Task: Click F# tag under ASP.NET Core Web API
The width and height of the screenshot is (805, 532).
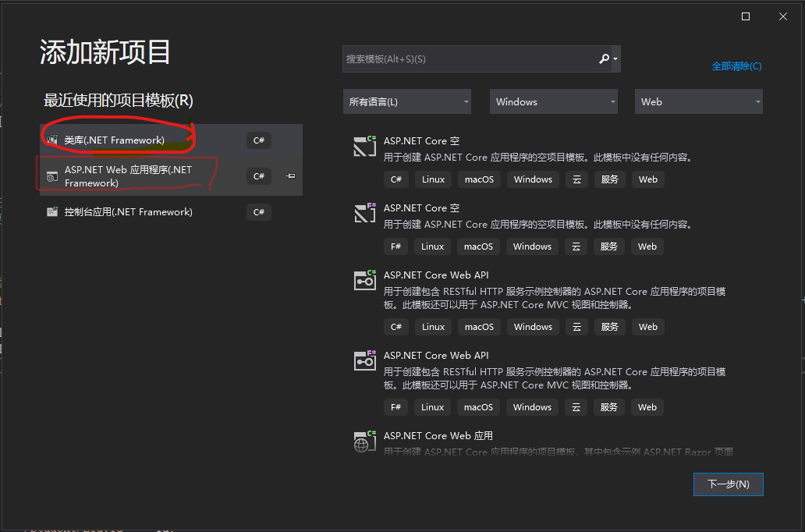Action: pos(395,407)
